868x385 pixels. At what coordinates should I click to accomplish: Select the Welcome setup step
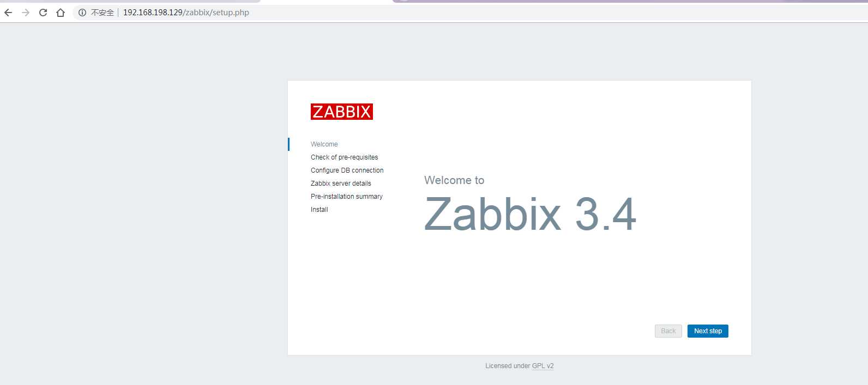(324, 144)
